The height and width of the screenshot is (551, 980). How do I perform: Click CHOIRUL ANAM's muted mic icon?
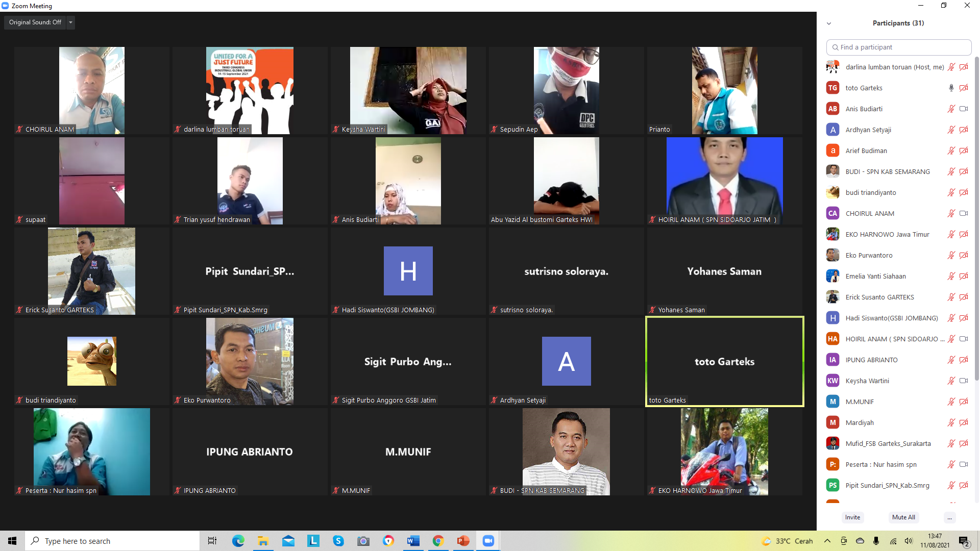point(951,213)
